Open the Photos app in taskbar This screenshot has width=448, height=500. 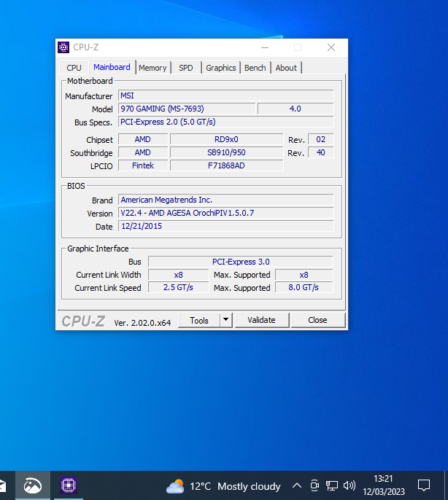(33, 485)
